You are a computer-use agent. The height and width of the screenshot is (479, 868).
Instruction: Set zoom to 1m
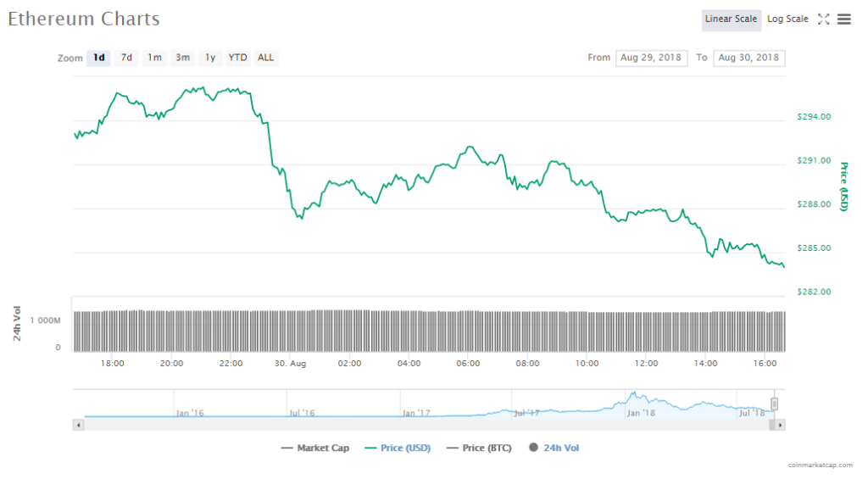coord(154,58)
